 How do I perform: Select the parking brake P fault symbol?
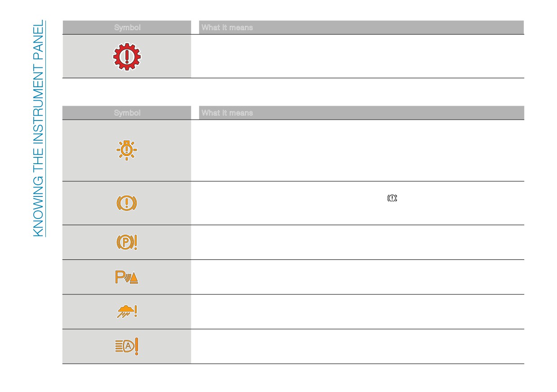coord(127,242)
